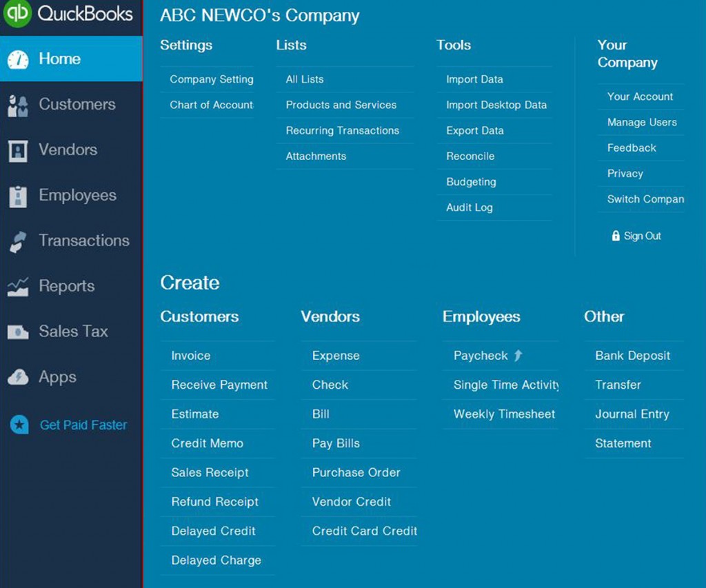This screenshot has width=706, height=588.
Task: Create a Vendor Credit
Action: pyautogui.click(x=352, y=502)
